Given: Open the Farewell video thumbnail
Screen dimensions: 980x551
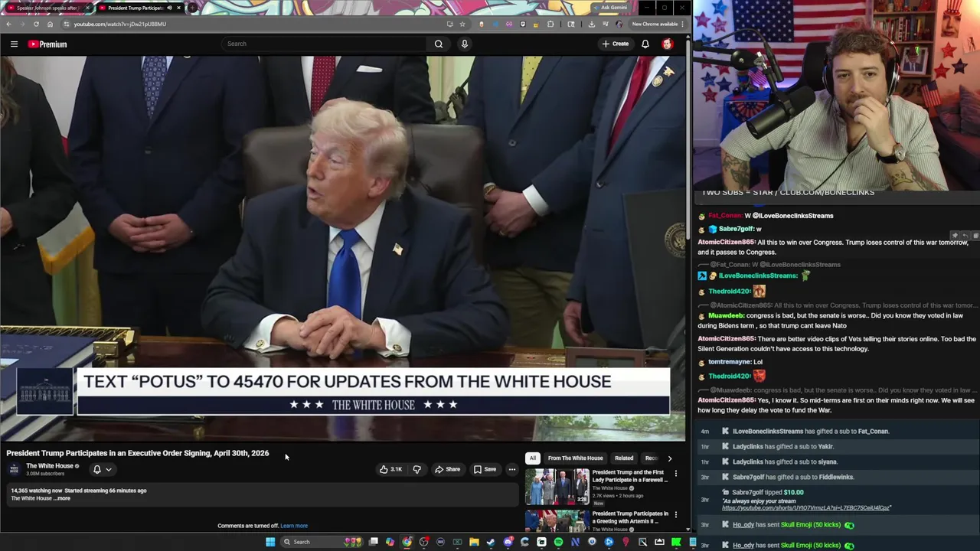Looking at the screenshot, I should point(557,487).
